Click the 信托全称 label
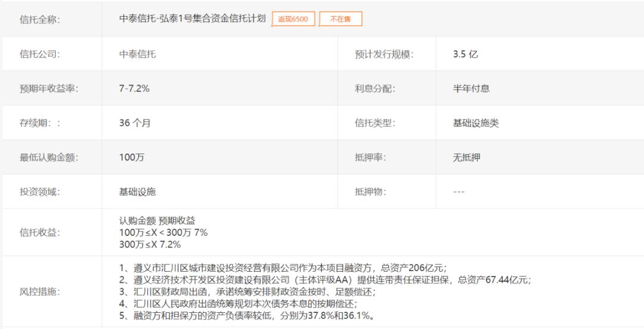Screen dimensions: 644x329 39,19
